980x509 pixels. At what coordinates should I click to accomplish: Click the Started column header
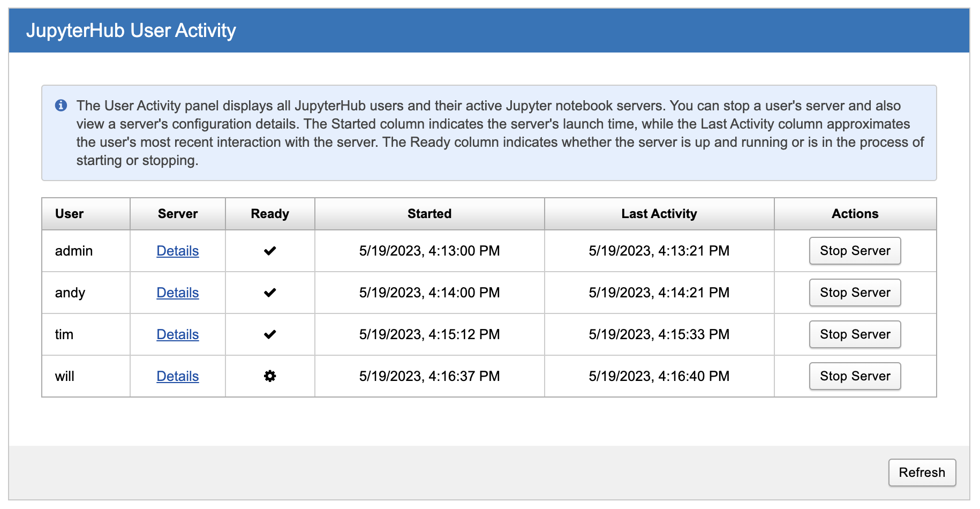tap(429, 214)
